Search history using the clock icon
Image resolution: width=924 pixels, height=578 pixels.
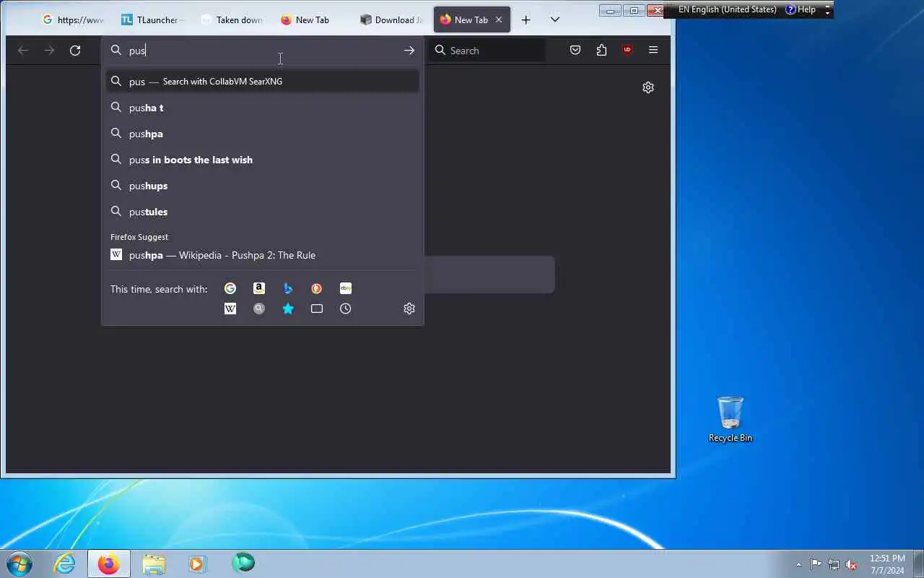346,309
